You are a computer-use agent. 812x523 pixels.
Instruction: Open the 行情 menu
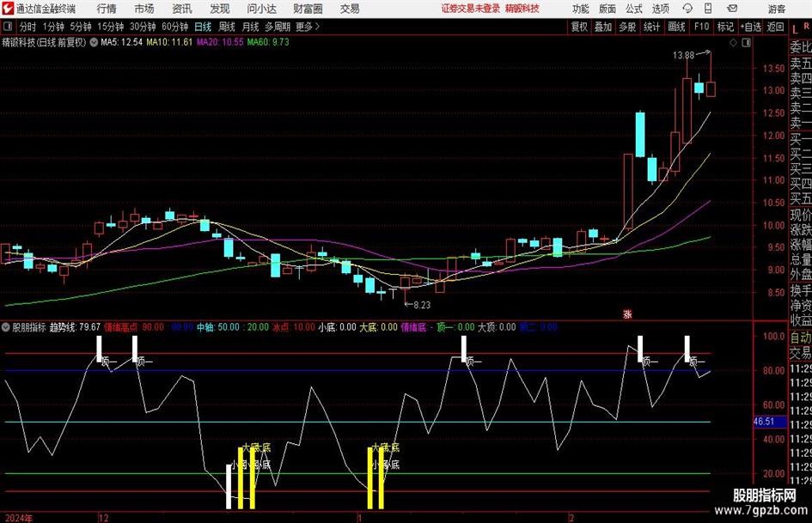[x=107, y=9]
